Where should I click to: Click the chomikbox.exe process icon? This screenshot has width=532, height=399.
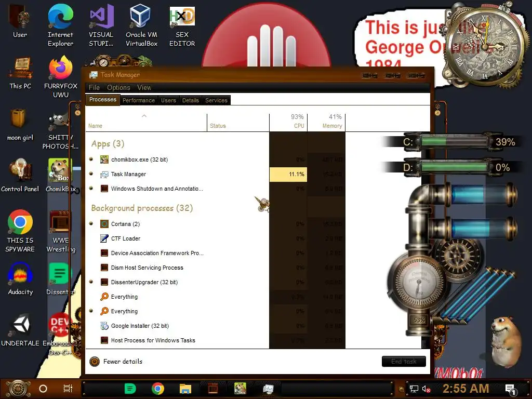click(x=104, y=159)
